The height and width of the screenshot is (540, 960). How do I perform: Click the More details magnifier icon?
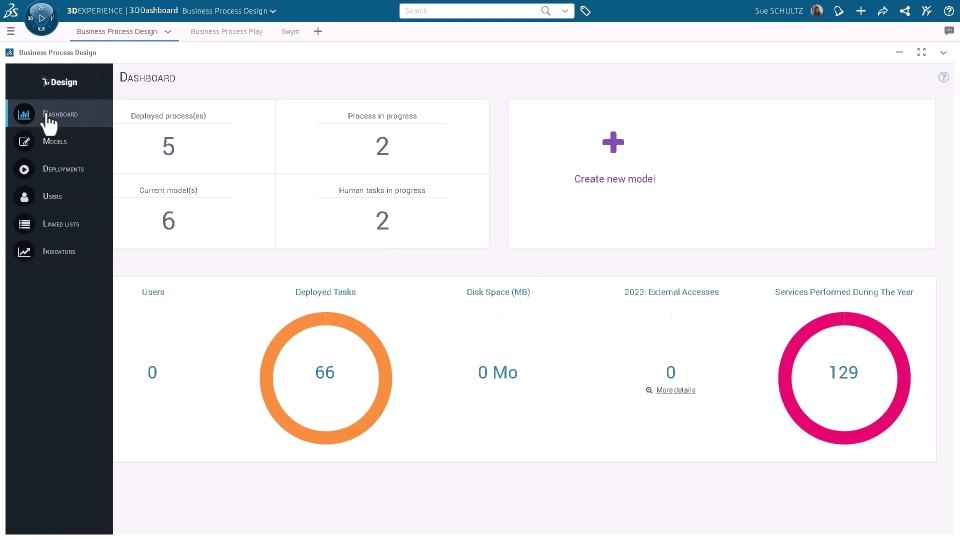[x=649, y=390]
